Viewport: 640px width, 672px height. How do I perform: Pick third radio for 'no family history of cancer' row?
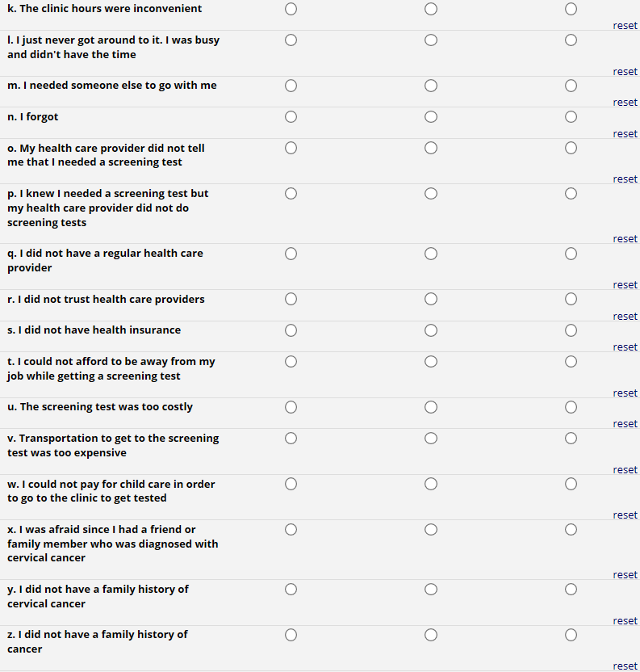[x=571, y=635]
